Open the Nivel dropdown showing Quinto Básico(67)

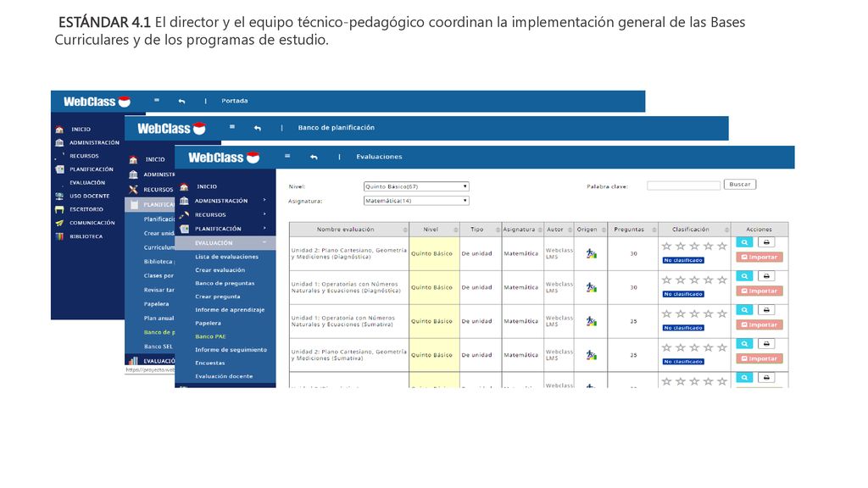tap(416, 186)
